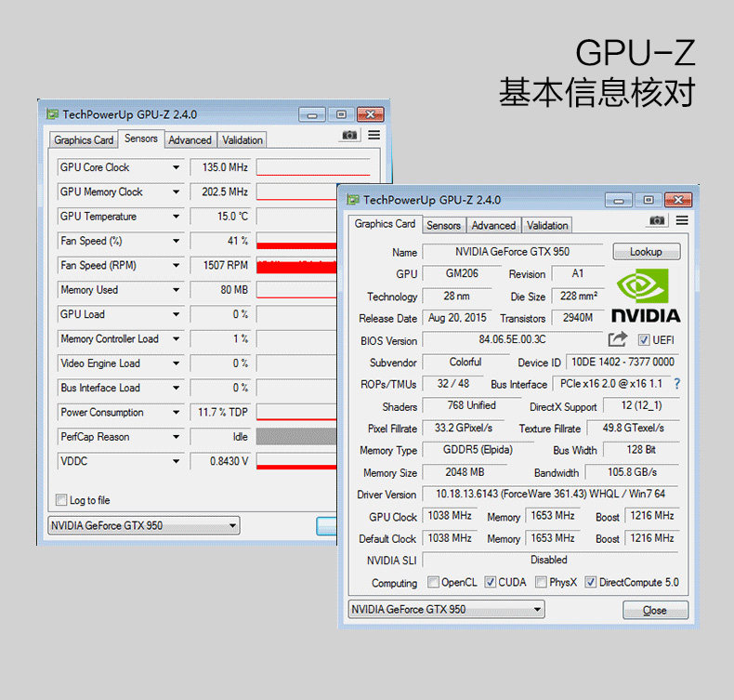Click the Subvendor field Colorful
Screen dimensions: 734x700
pyautogui.click(x=465, y=362)
